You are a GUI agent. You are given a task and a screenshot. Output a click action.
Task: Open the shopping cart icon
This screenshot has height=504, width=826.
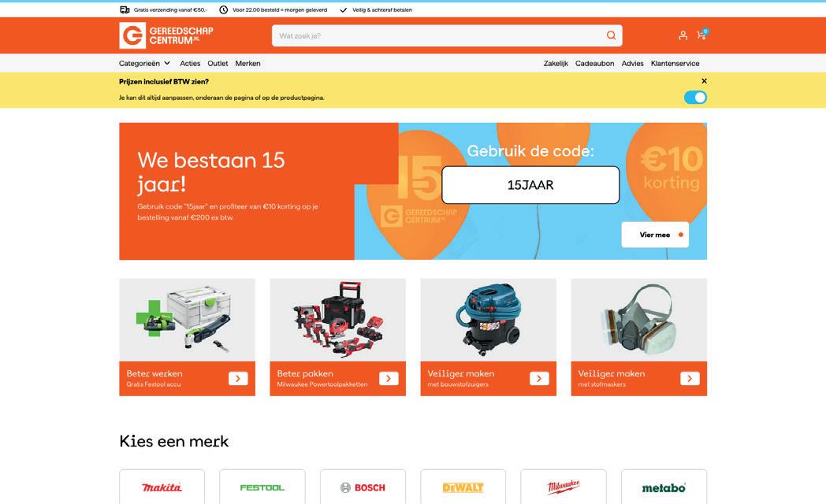pyautogui.click(x=701, y=35)
